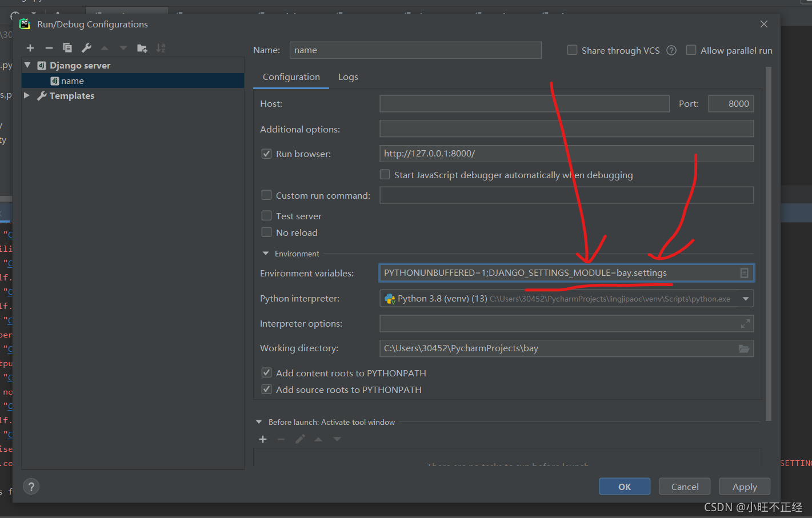Sort configurations alphabetically icon
The height and width of the screenshot is (518, 812).
161,48
